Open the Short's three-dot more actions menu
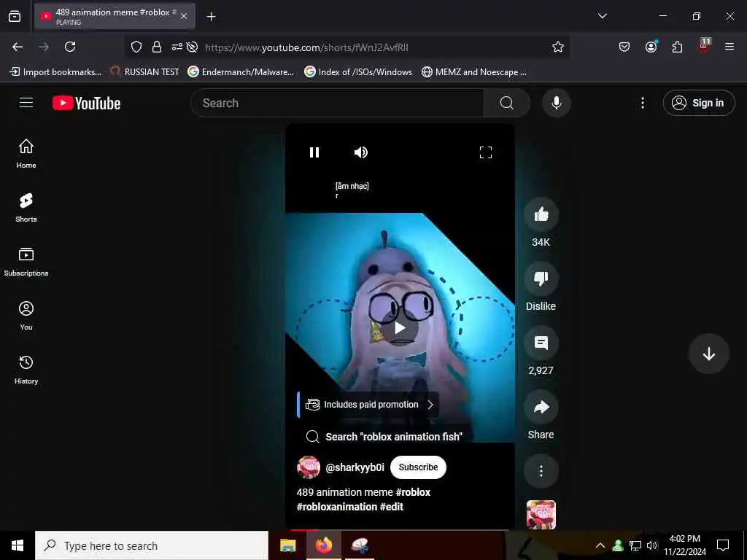This screenshot has height=560, width=747. coord(541,471)
